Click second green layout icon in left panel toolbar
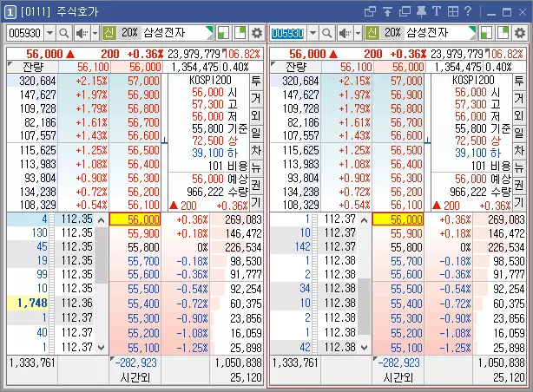The width and height of the screenshot is (533, 392). click(x=240, y=33)
